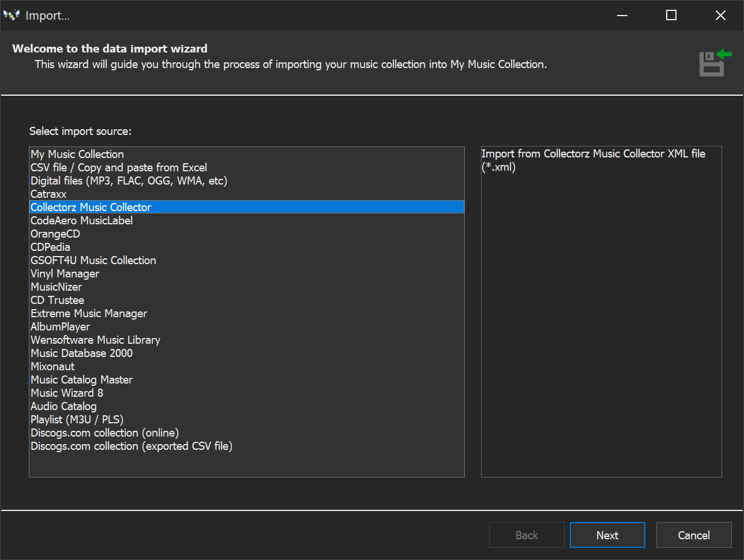Cancel the import wizard
Screen dimensions: 744x560
coord(693,535)
